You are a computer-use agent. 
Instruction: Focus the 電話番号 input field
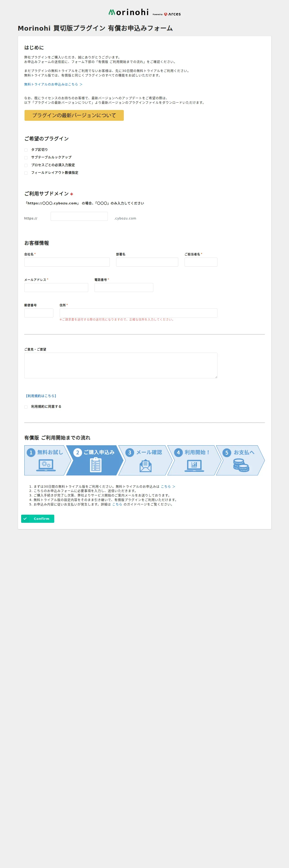click(x=124, y=288)
